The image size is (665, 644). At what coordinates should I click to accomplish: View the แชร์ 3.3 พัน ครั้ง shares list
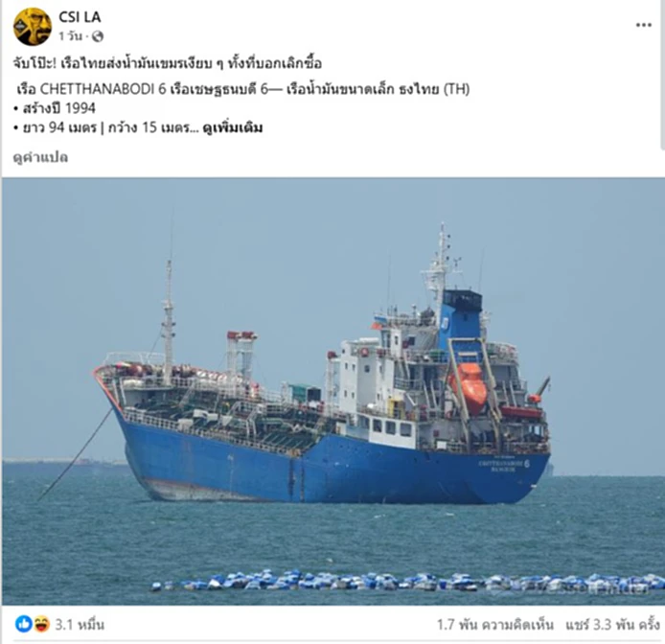click(x=612, y=625)
